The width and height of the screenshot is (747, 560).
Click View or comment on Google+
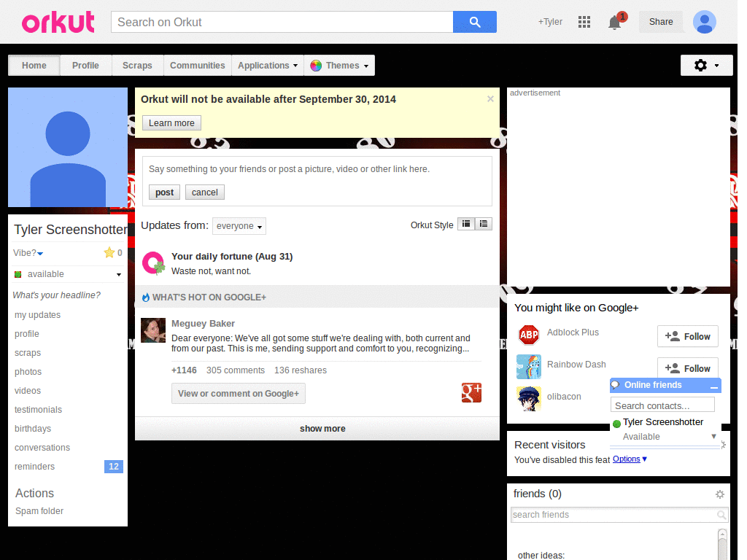point(239,394)
